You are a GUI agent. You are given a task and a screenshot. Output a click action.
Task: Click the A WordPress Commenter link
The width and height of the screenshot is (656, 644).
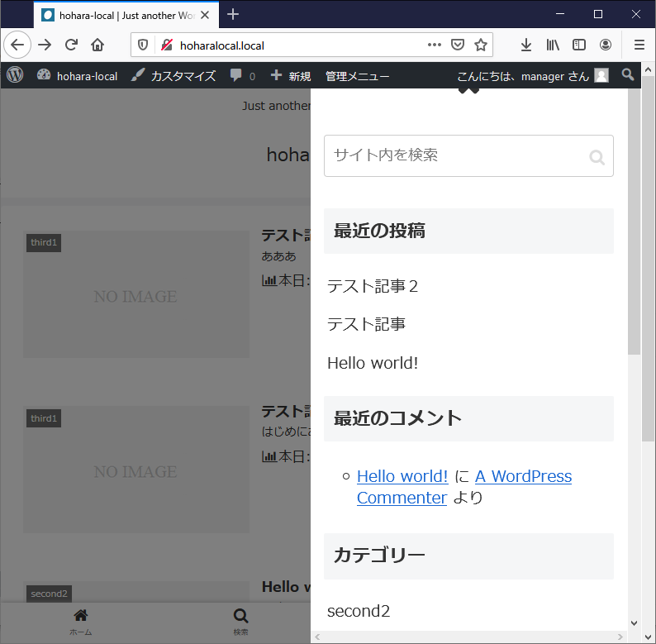tap(523, 477)
